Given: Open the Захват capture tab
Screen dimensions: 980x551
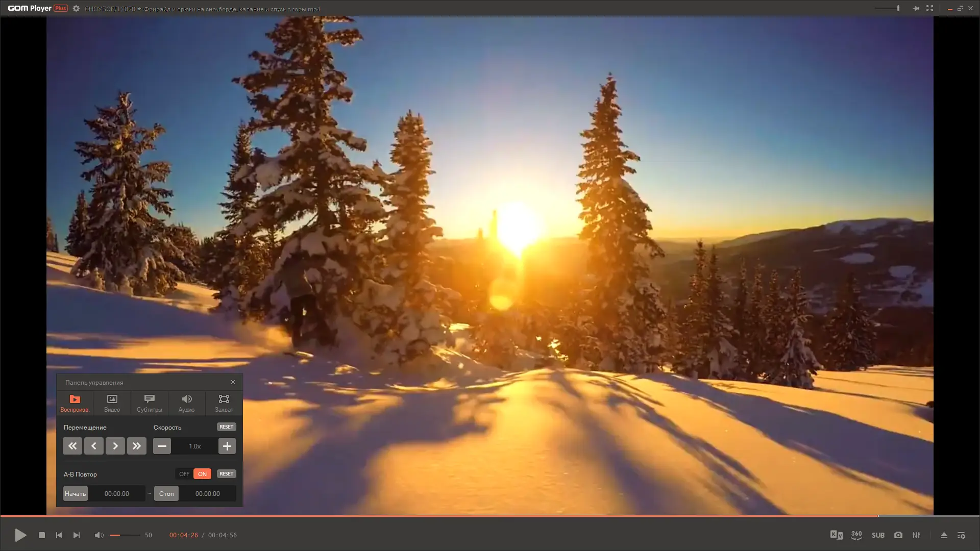Looking at the screenshot, I should click(x=224, y=403).
